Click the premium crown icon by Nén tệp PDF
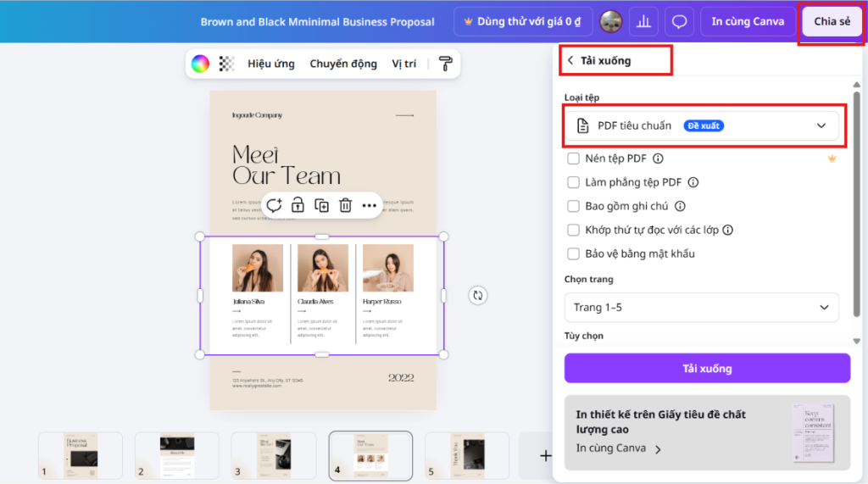The image size is (868, 484). click(832, 159)
